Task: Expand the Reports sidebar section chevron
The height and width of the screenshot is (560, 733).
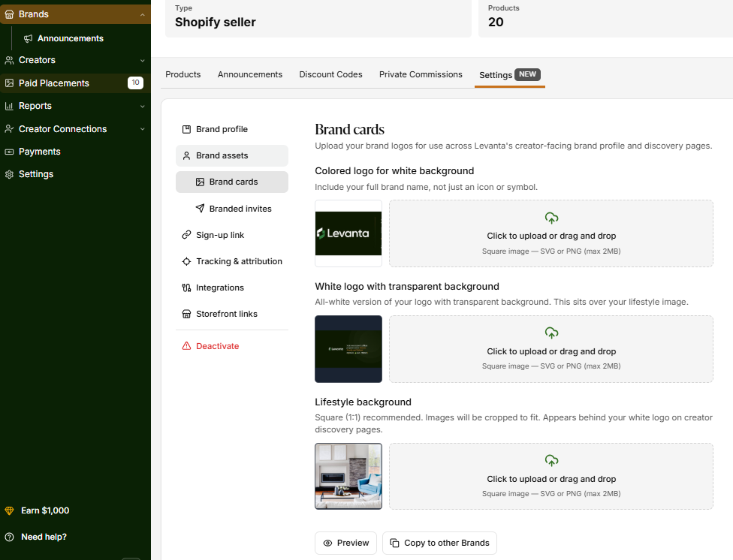Action: point(142,106)
